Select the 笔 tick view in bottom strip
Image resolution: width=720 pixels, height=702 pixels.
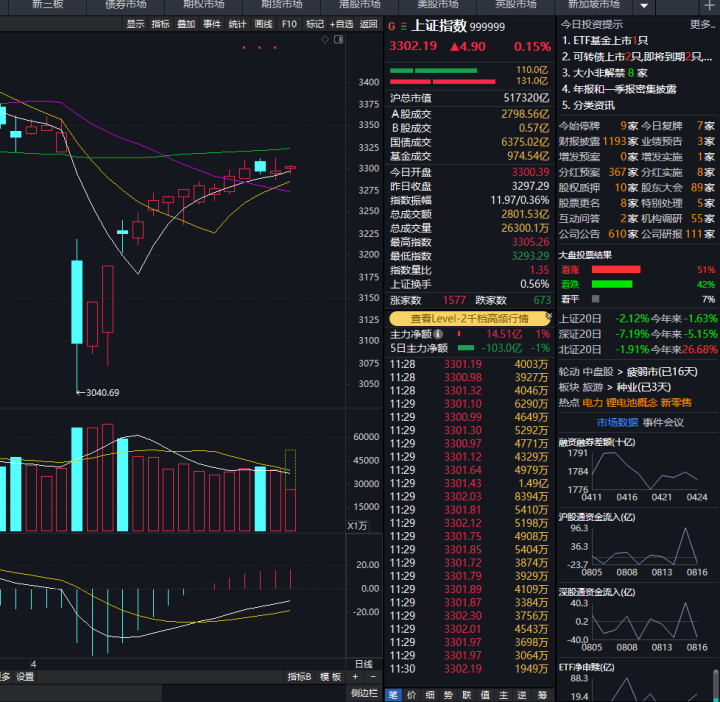tap(394, 694)
